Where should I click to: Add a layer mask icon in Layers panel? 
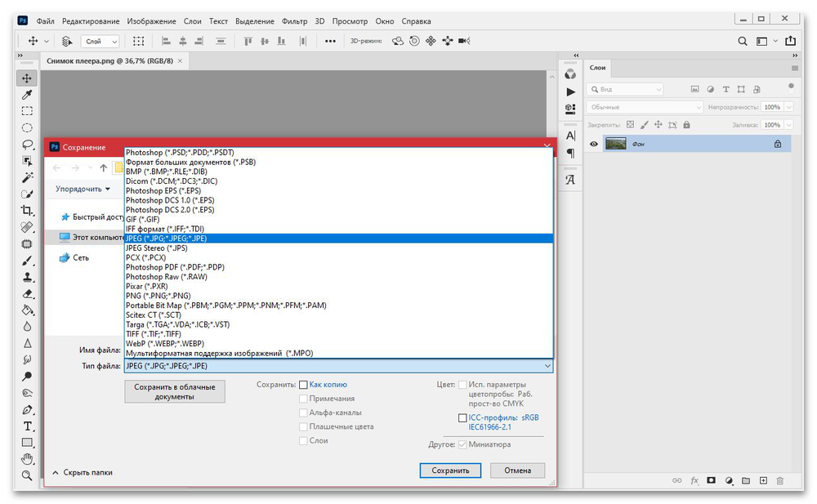click(712, 480)
